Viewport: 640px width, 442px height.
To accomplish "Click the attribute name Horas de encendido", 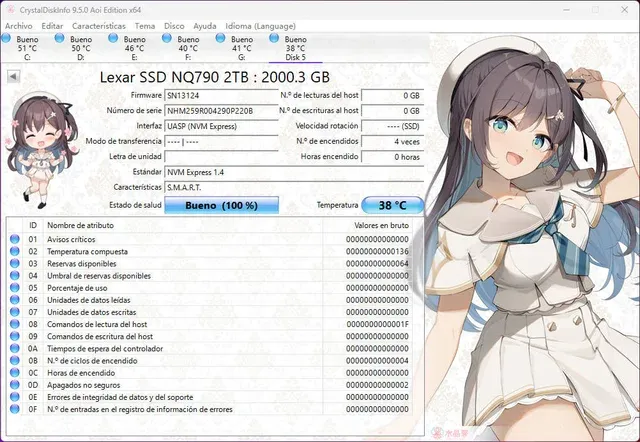I will click(81, 373).
